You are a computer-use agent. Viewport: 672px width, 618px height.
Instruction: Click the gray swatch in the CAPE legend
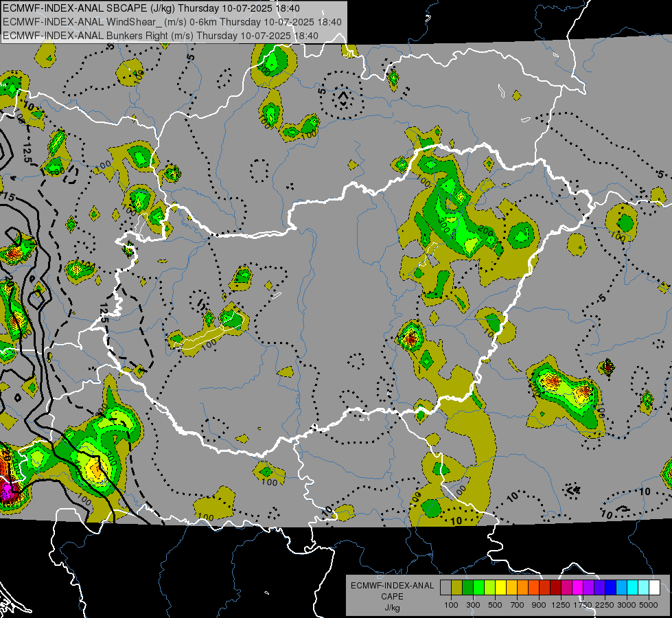[445, 588]
